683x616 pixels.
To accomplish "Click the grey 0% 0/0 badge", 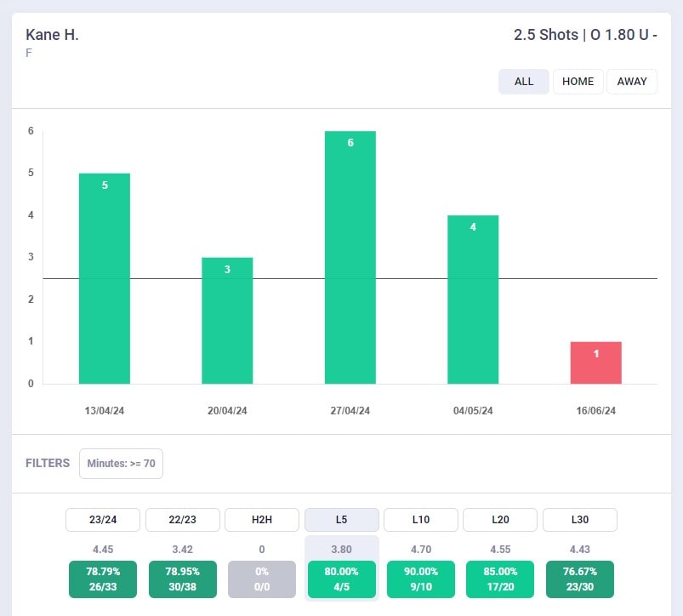I will click(x=262, y=579).
